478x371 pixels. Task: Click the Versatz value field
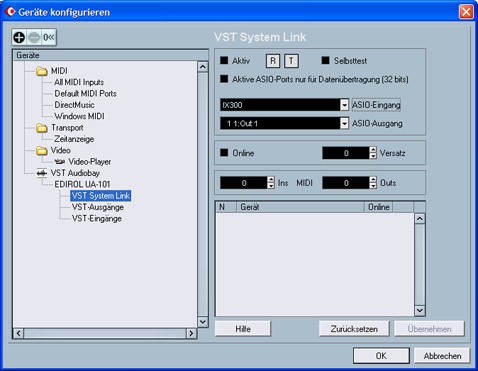(x=346, y=153)
